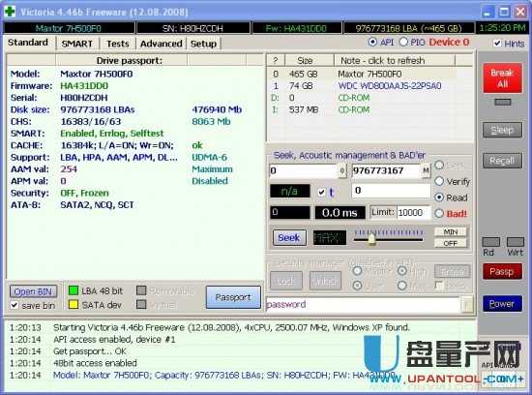Viewport: 532px width, 395px height.
Task: Click the start LBA field showing 0
Action: point(304,170)
